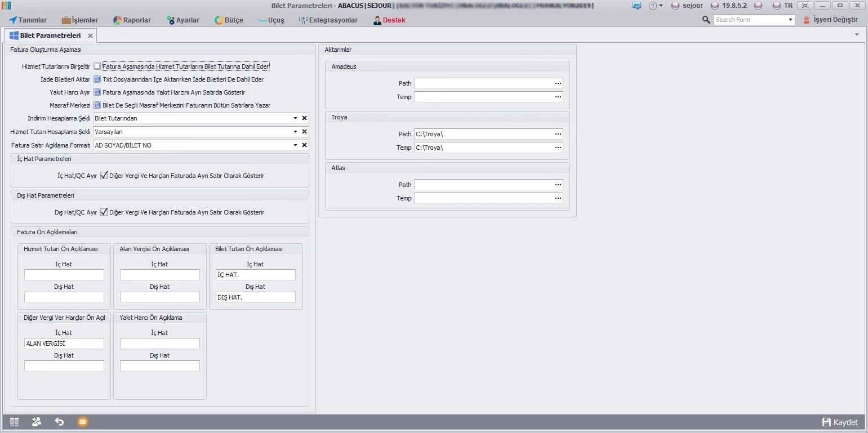
Task: Open the Fatura Satır Açıklama Formatı dropdown
Action: pyautogui.click(x=295, y=145)
